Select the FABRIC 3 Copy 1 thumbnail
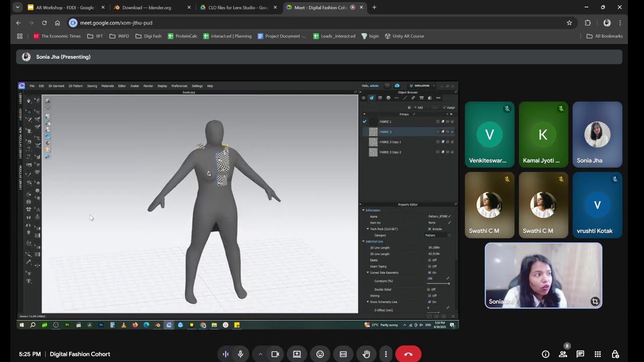 pos(373,142)
